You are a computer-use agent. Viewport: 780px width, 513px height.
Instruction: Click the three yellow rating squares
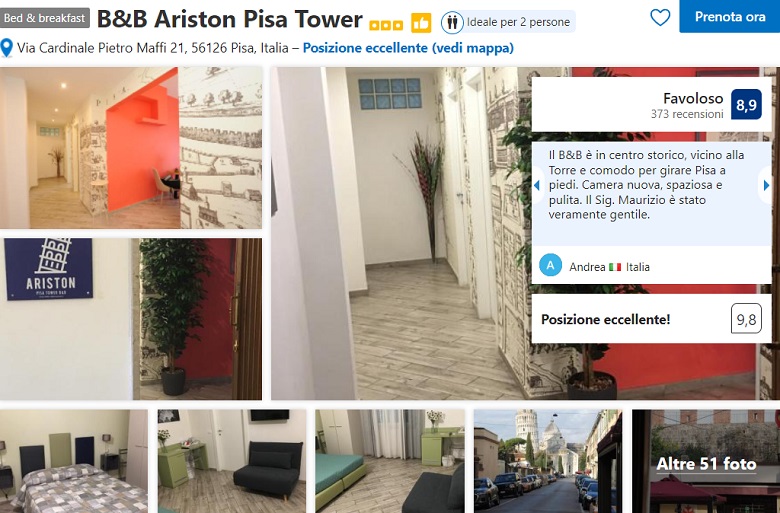point(386,24)
